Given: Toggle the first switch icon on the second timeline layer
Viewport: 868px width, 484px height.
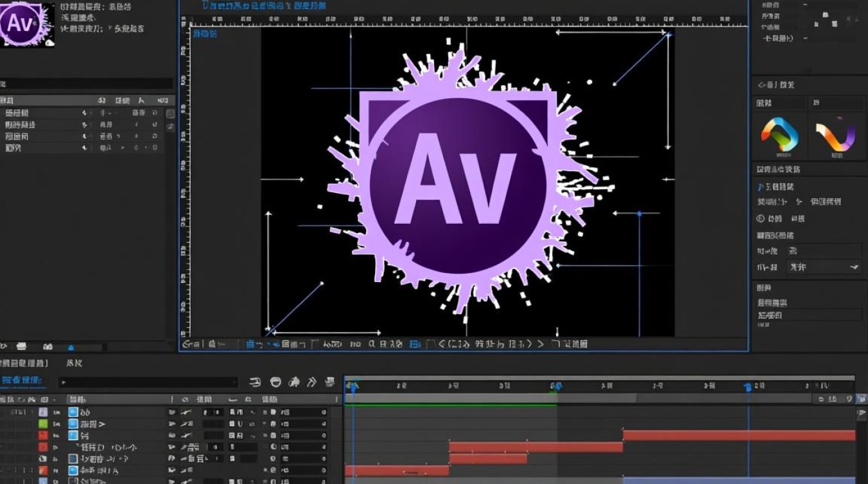Looking at the screenshot, I should [x=172, y=424].
